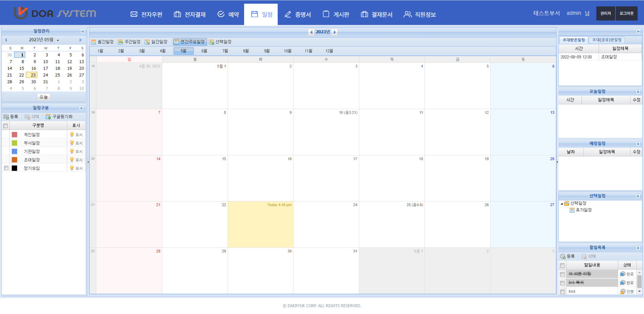
Task: Check the sss to-do item checkbox
Action: coord(562,292)
